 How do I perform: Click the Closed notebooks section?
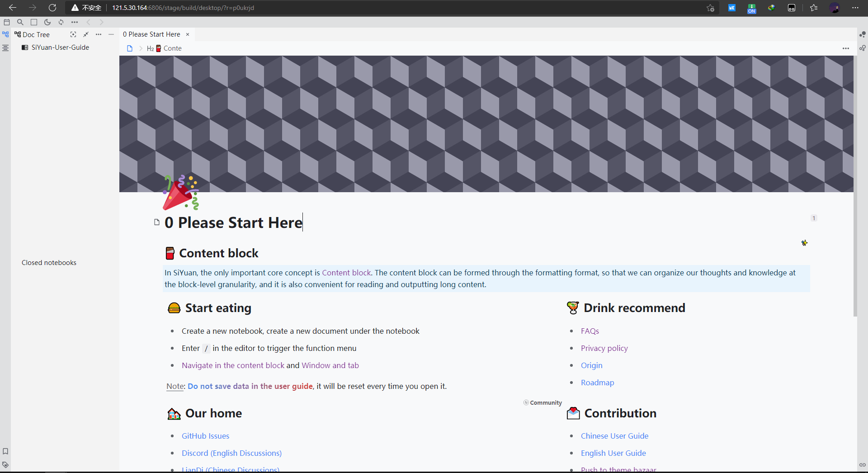click(49, 263)
